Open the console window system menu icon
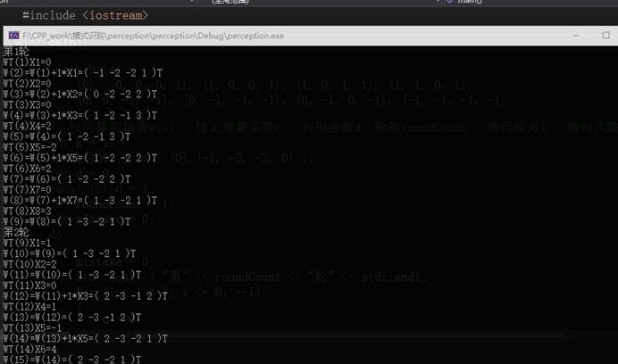Viewport: 618px width, 364px height. click(x=13, y=36)
